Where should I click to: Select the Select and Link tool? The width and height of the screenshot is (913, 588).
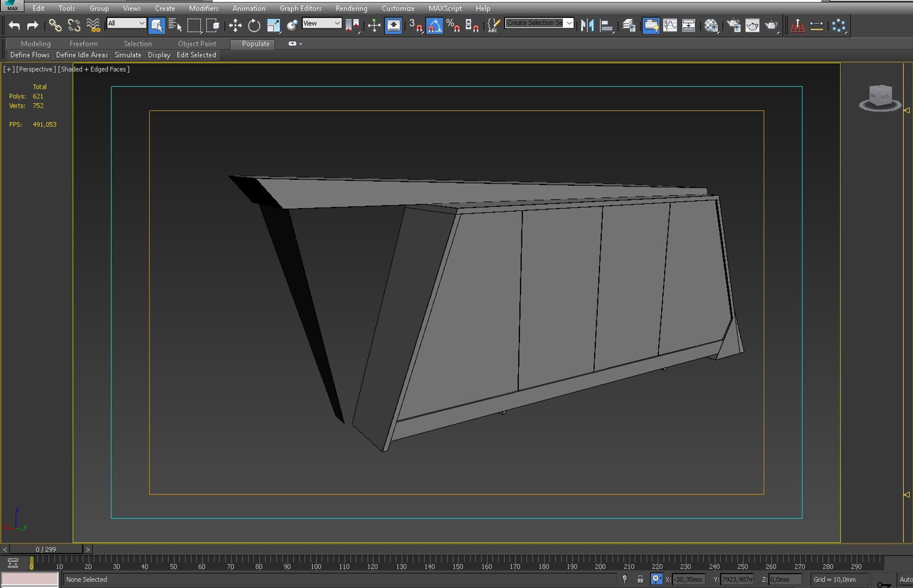coord(54,26)
